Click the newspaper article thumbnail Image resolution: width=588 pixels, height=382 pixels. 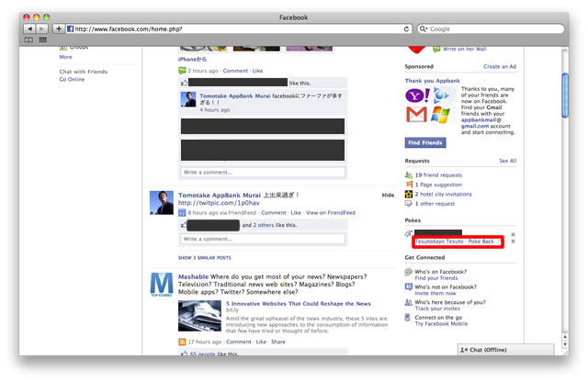tap(199, 316)
